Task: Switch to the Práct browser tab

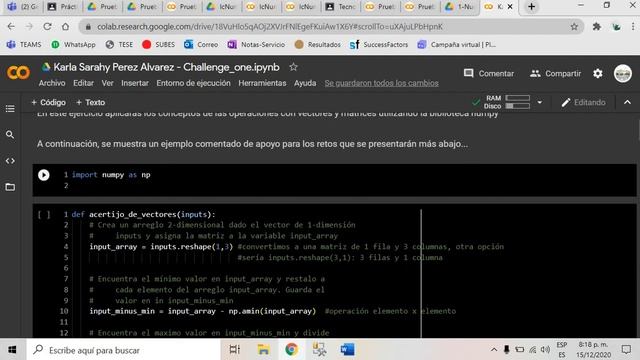Action: click(62, 7)
